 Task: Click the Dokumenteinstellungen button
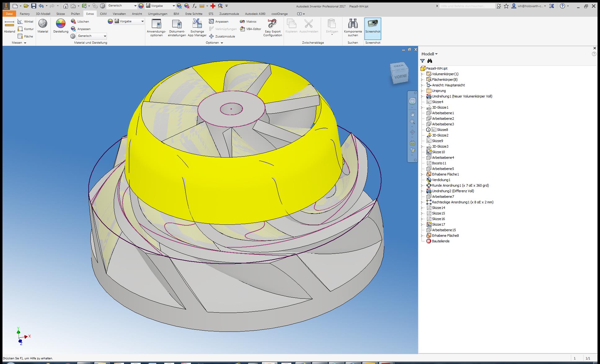click(x=177, y=28)
